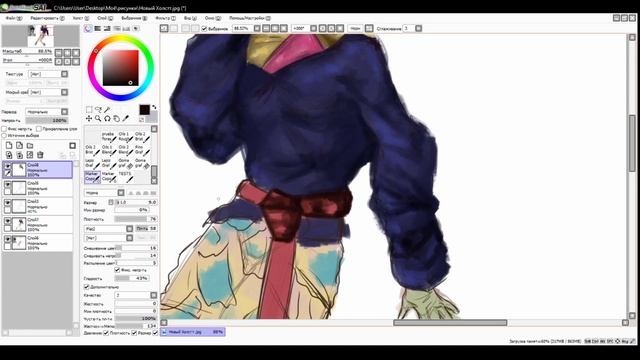The image size is (640, 360).
Task: Show the RGB slider panel
Action: 98,29
